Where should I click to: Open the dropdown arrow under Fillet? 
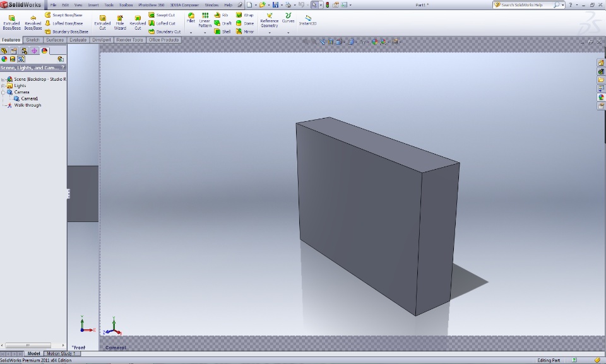pos(191,33)
